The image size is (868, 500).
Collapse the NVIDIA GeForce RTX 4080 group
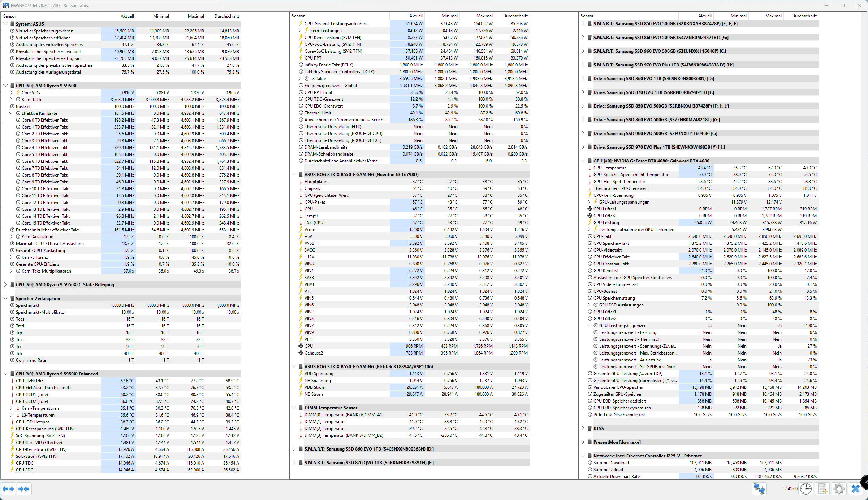coord(583,161)
